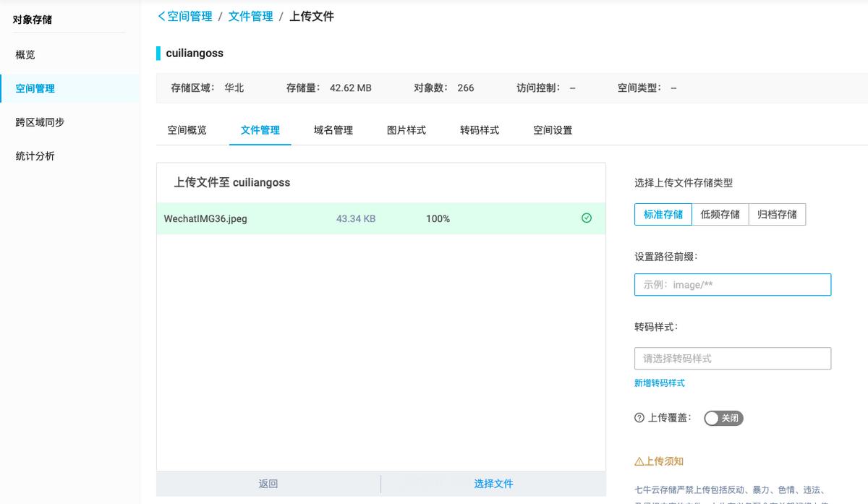868x504 pixels.
Task: Click the warning triangle beside 上传须知
Action: pyautogui.click(x=640, y=461)
